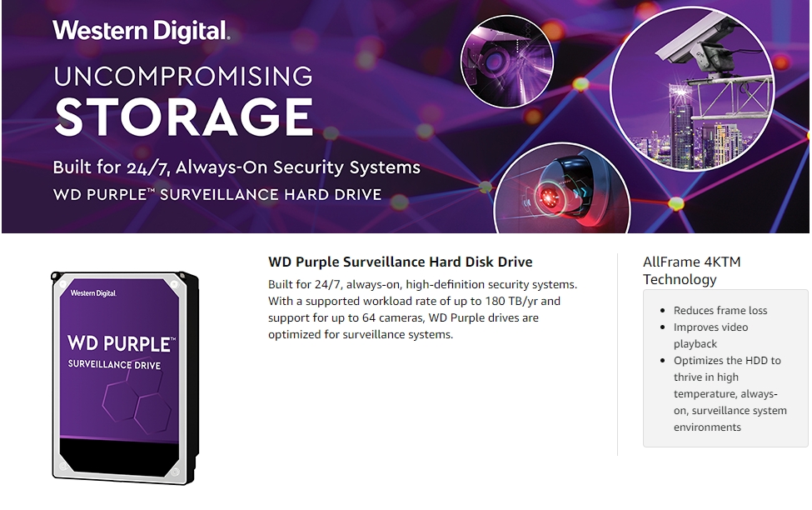
Task: Click the small circular camera lens image
Action: click(x=507, y=62)
